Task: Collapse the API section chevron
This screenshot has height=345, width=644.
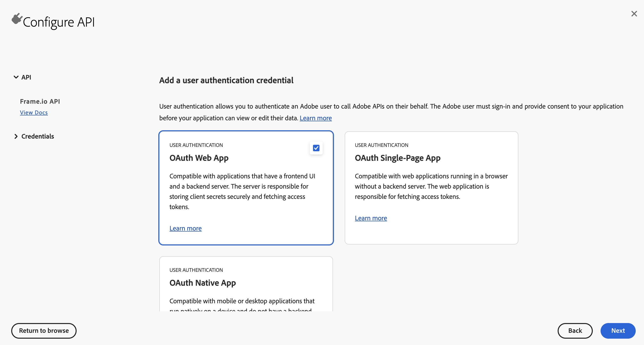Action: tap(16, 77)
